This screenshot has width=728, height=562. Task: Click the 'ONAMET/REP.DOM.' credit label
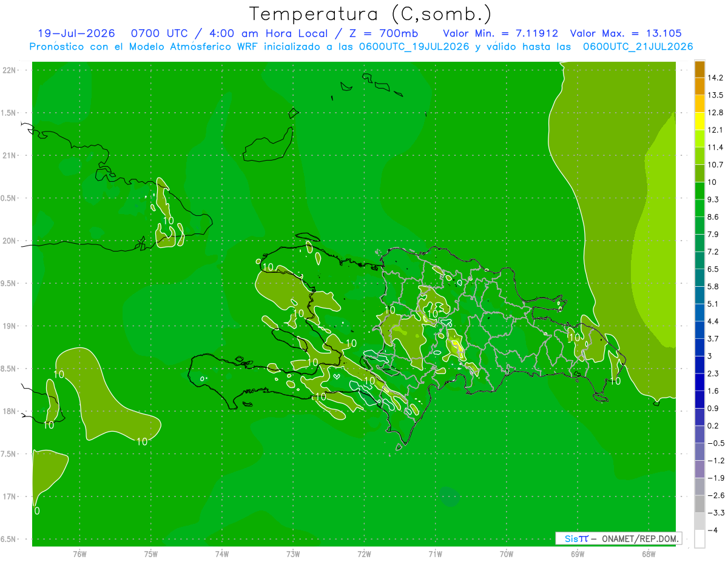(640, 538)
